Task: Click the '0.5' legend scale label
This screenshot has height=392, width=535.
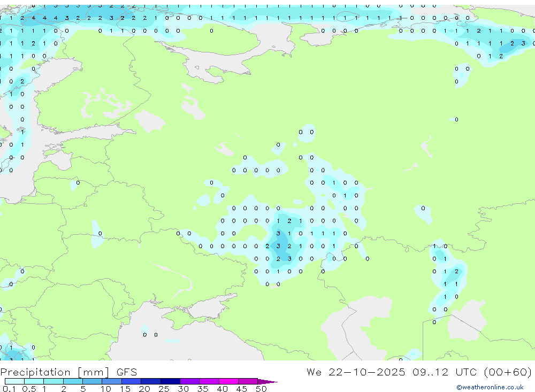Action: click(x=29, y=389)
